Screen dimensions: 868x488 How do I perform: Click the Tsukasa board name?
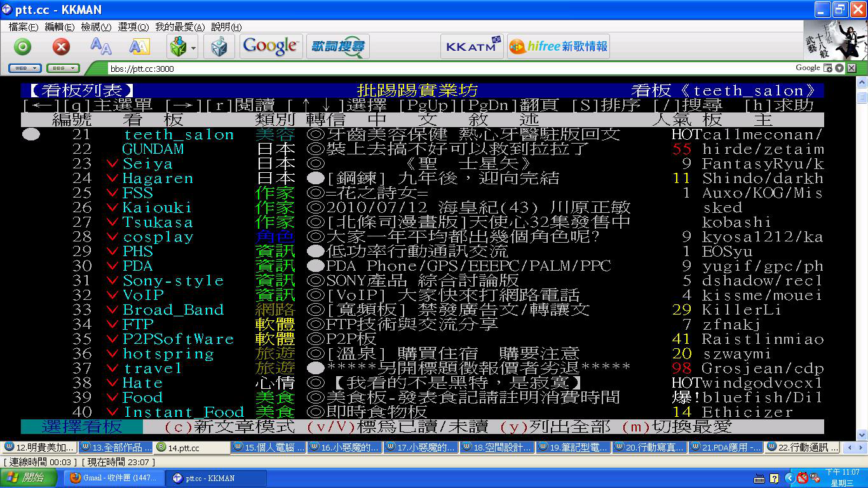(158, 222)
